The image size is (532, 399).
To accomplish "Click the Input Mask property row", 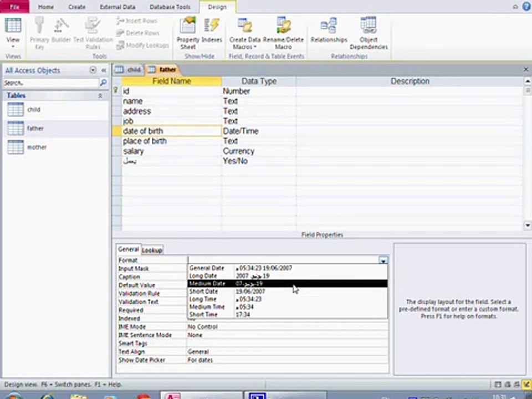I will (x=151, y=269).
